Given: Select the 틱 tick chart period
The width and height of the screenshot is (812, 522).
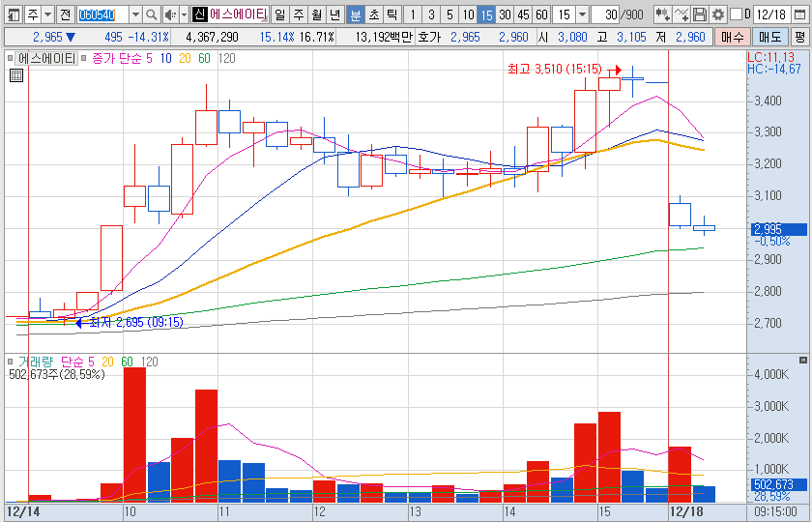Looking at the screenshot, I should (392, 14).
